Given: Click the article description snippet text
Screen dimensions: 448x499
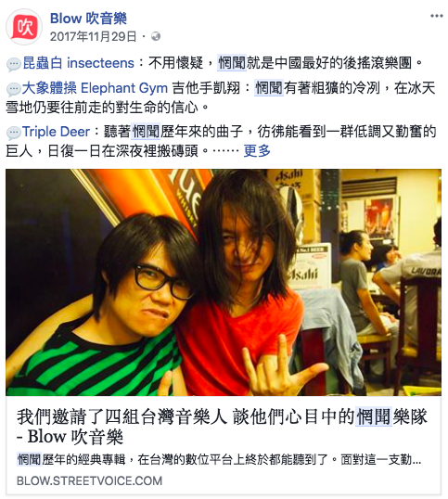Looking at the screenshot, I should click(x=219, y=459).
